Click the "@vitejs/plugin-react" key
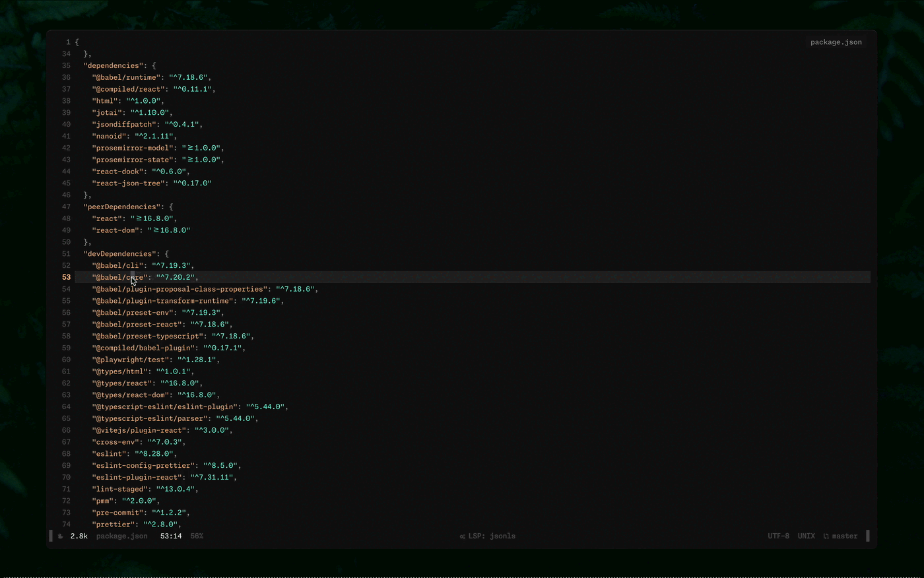The width and height of the screenshot is (924, 578). (x=139, y=430)
